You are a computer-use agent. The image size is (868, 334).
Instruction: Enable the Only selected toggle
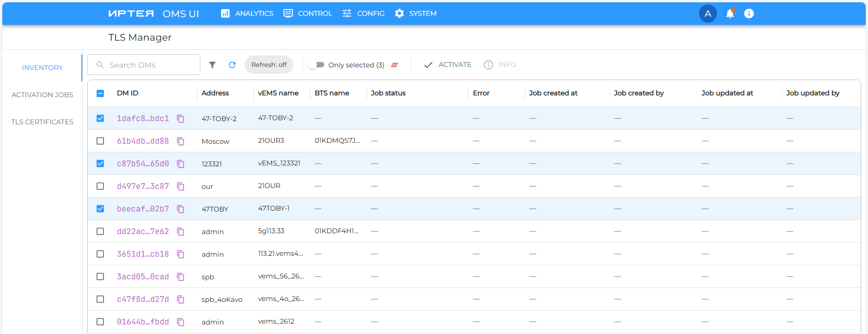tap(316, 65)
